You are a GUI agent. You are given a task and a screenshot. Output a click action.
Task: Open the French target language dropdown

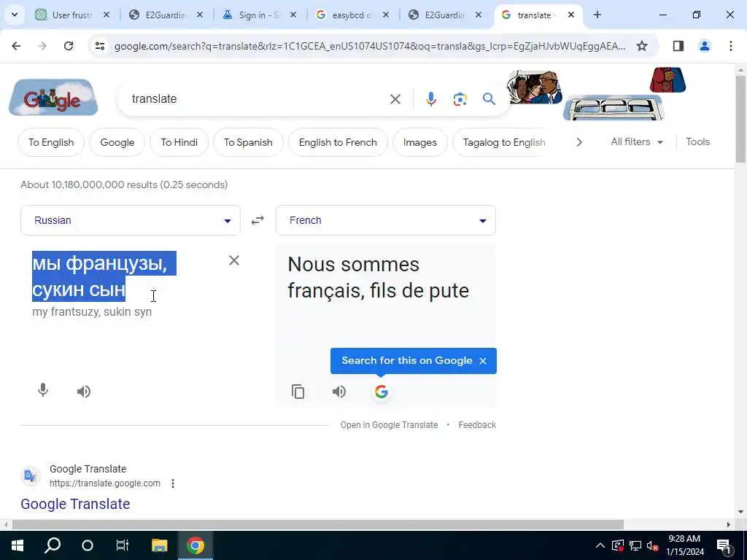click(386, 220)
